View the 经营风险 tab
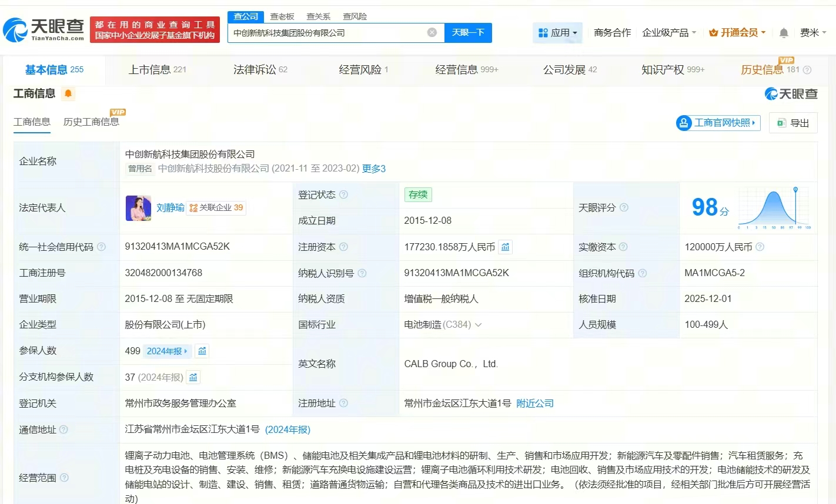Screen dimensions: 836x504 coord(364,70)
